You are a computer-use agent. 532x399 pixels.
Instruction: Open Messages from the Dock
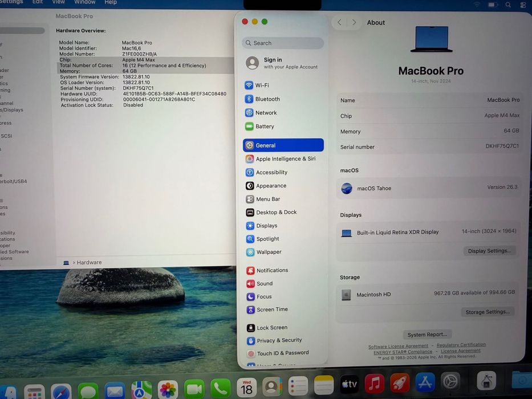88,391
